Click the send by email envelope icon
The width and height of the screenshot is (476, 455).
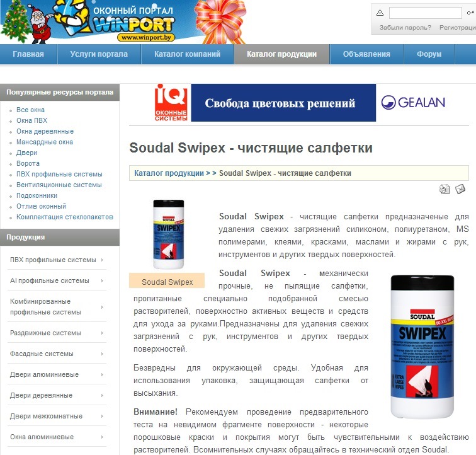(460, 189)
